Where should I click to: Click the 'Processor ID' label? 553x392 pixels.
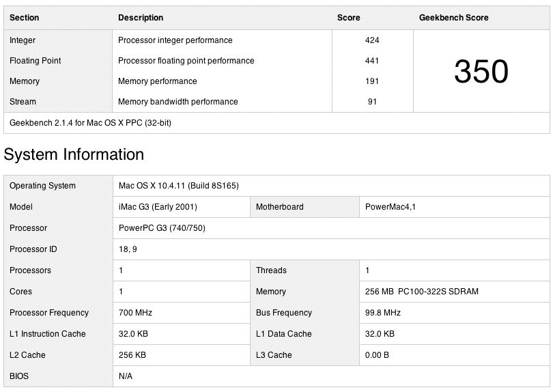pyautogui.click(x=33, y=249)
